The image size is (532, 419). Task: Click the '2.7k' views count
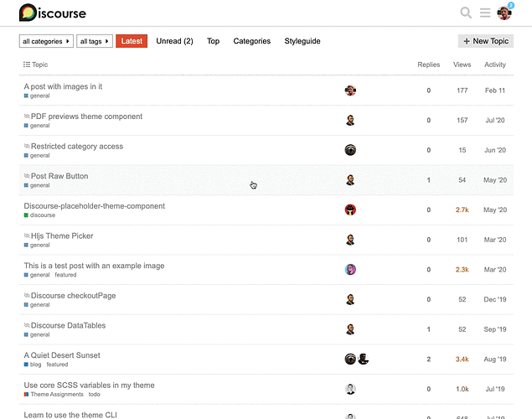(462, 210)
